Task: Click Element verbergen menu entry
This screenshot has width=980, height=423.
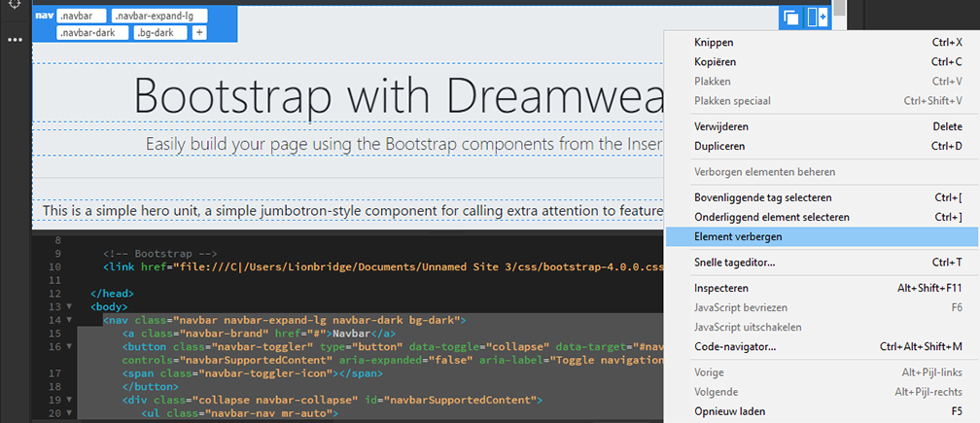Action: pos(738,236)
